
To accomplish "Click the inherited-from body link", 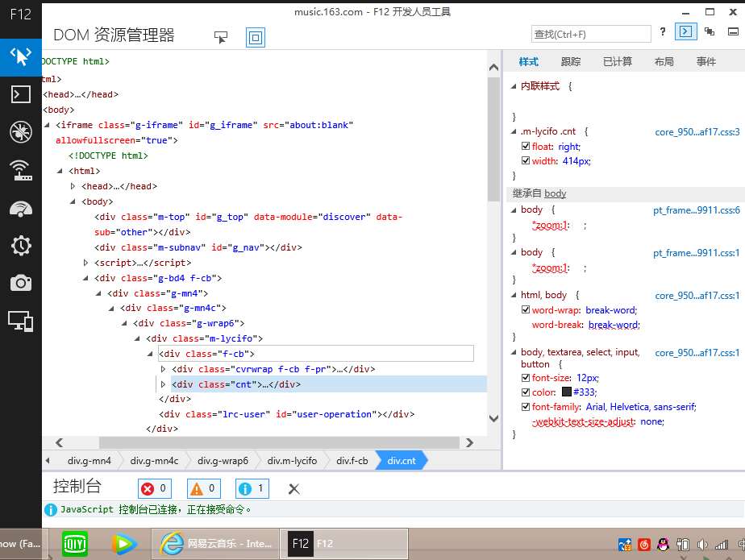I will [x=555, y=193].
